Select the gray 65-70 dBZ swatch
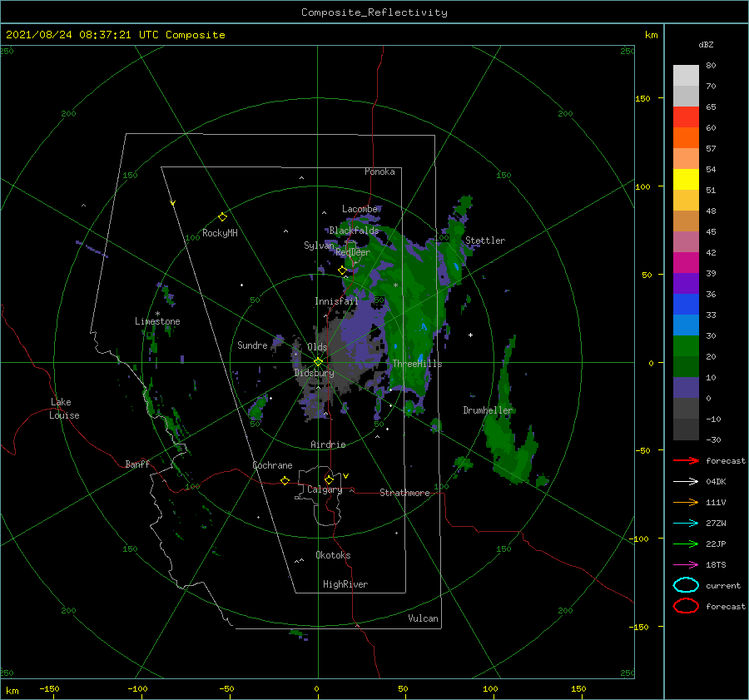 coord(686,96)
